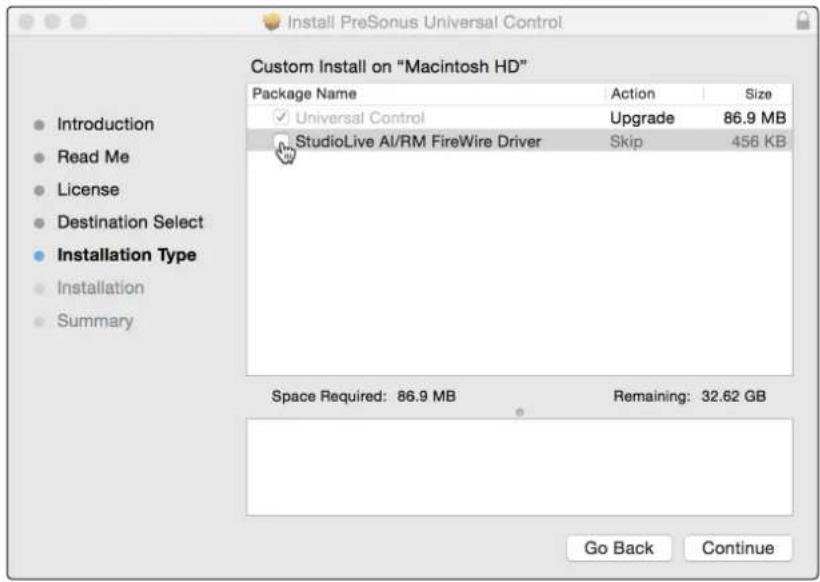Click the Upgrade action for Universal Control
820x582 pixels.
click(642, 118)
